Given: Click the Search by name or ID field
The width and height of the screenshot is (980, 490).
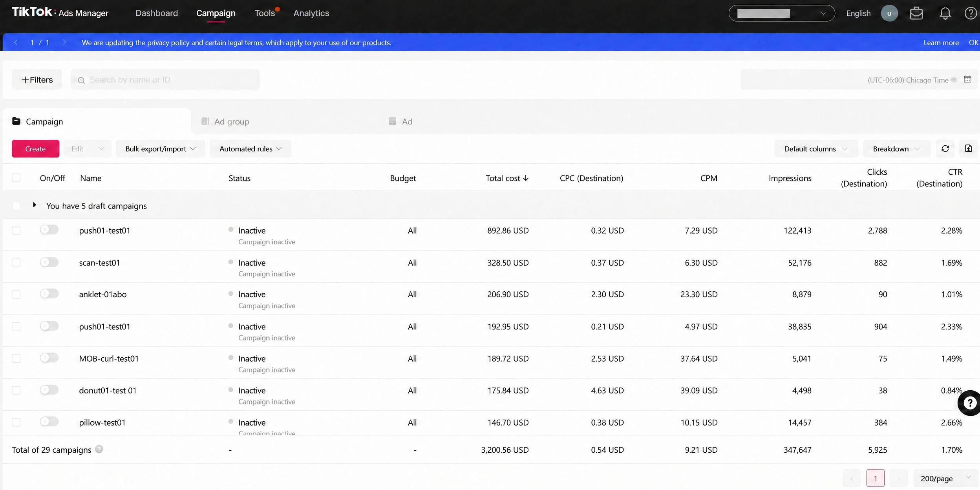Looking at the screenshot, I should pyautogui.click(x=165, y=80).
